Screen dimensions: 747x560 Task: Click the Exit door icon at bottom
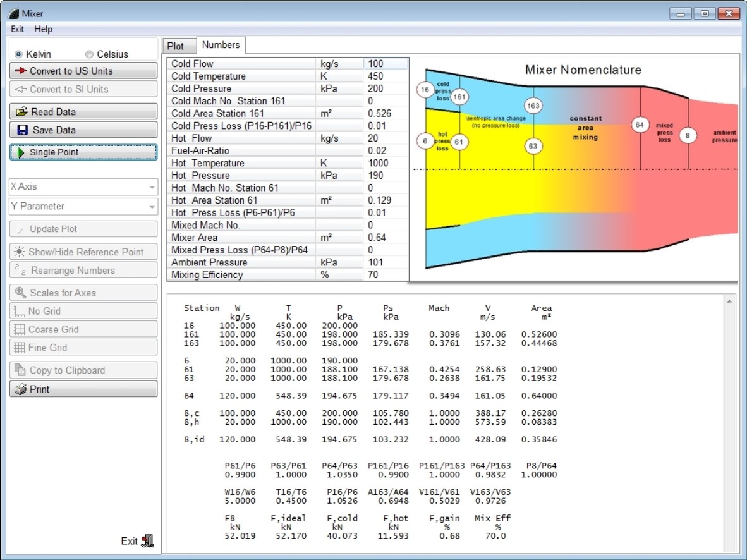pos(147,540)
